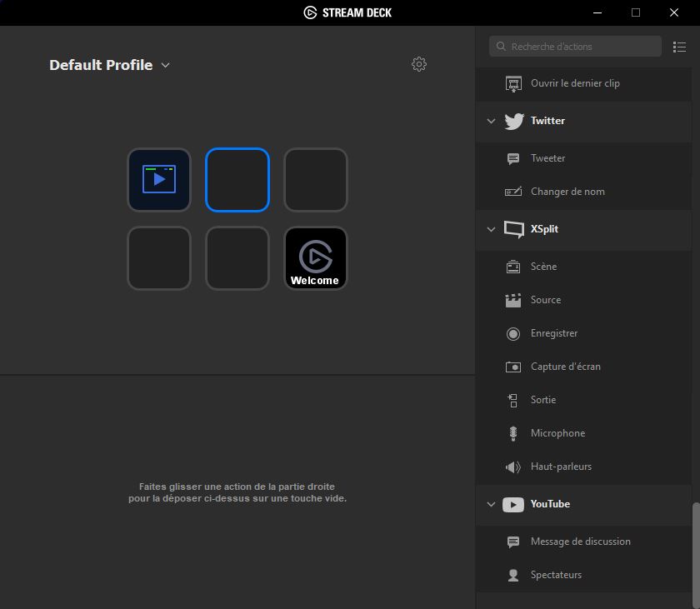The image size is (700, 609).
Task: Select the XSplit category header
Action: [584, 229]
